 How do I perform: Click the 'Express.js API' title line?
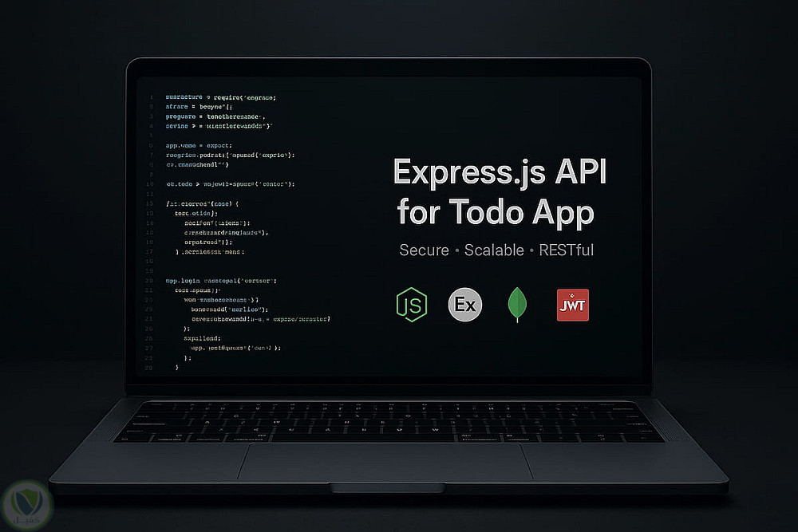[x=500, y=173]
